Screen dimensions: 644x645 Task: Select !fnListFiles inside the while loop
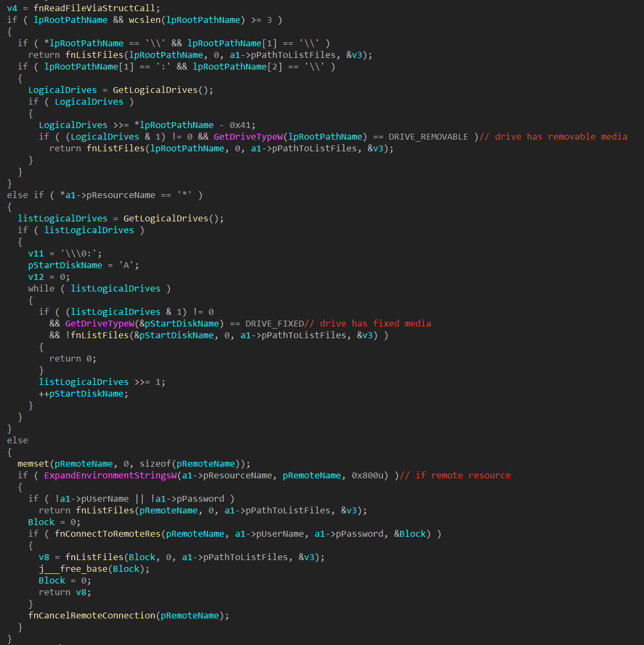coord(97,335)
